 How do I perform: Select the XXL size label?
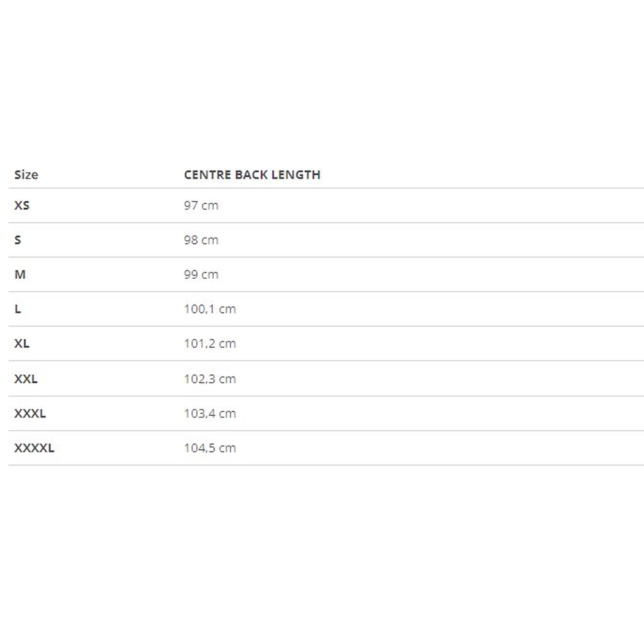(x=26, y=379)
